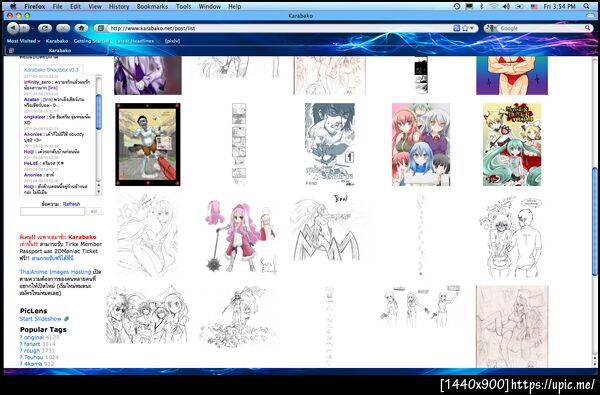
Task: Expand the Most Visited bookmarks folder
Action: tap(23, 41)
